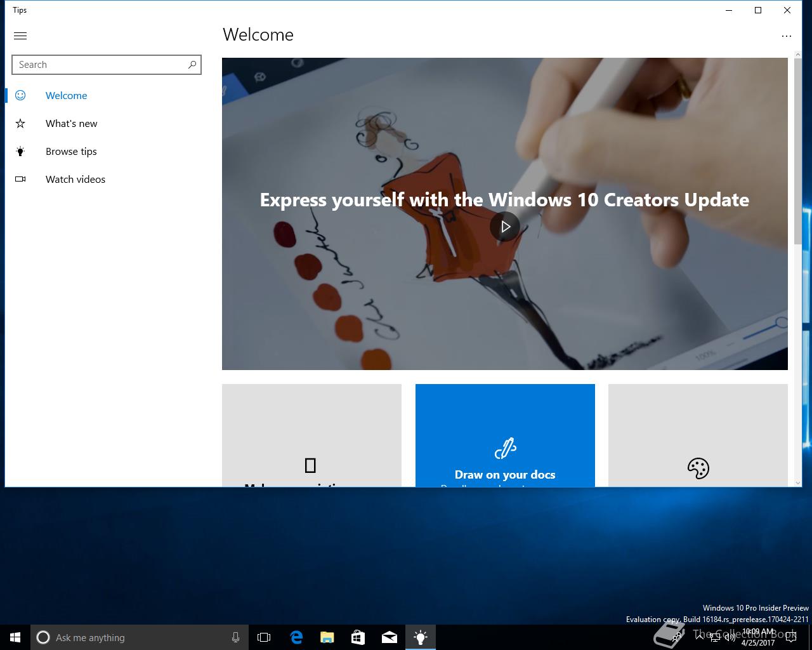The width and height of the screenshot is (812, 650).
Task: Open the Draw on your docs tile
Action: [505, 435]
